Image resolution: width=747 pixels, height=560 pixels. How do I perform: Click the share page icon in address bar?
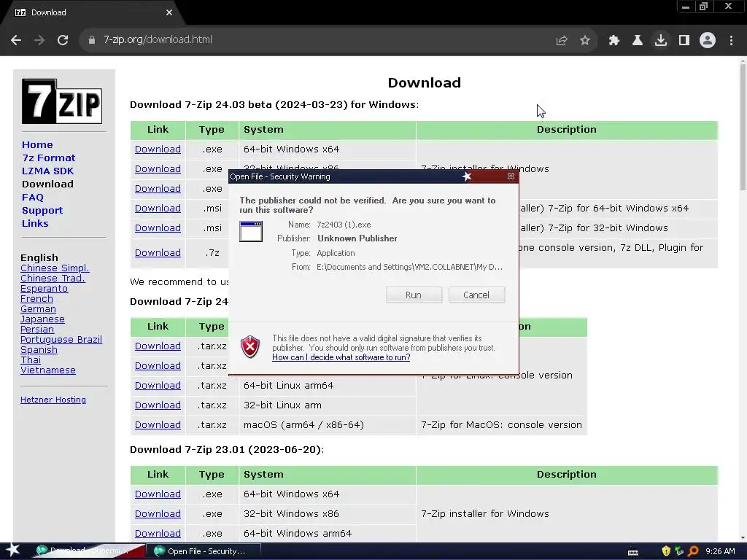(x=562, y=41)
